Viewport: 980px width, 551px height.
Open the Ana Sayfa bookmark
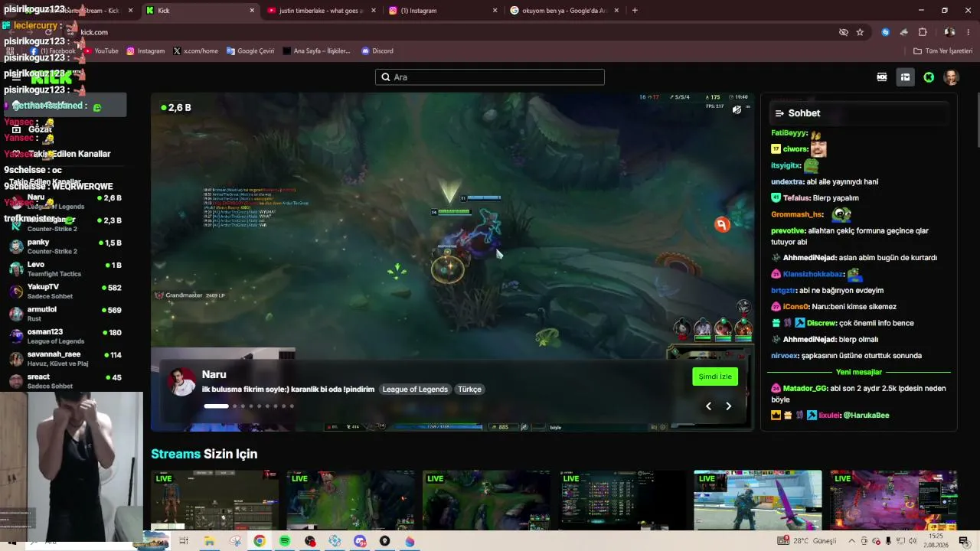click(x=316, y=51)
